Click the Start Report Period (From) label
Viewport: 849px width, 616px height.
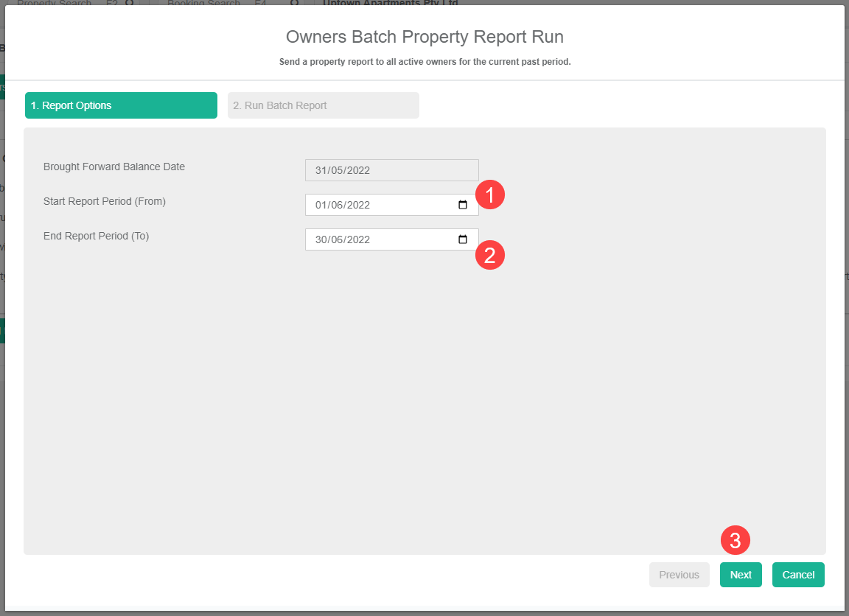[105, 201]
